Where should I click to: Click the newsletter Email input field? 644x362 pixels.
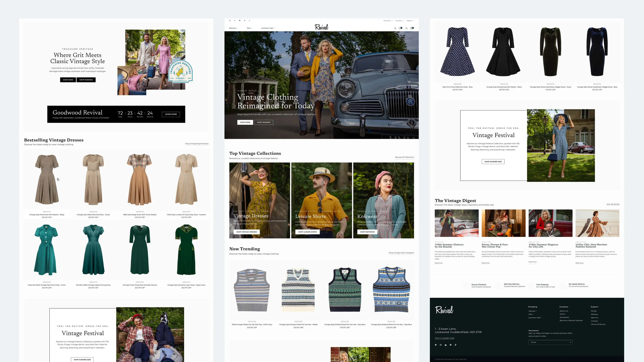pyautogui.click(x=548, y=342)
